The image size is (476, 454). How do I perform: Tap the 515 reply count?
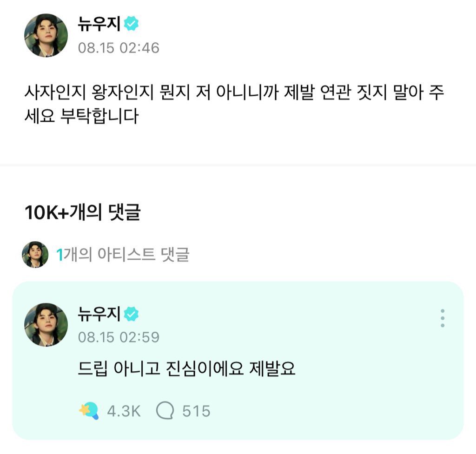pos(196,411)
